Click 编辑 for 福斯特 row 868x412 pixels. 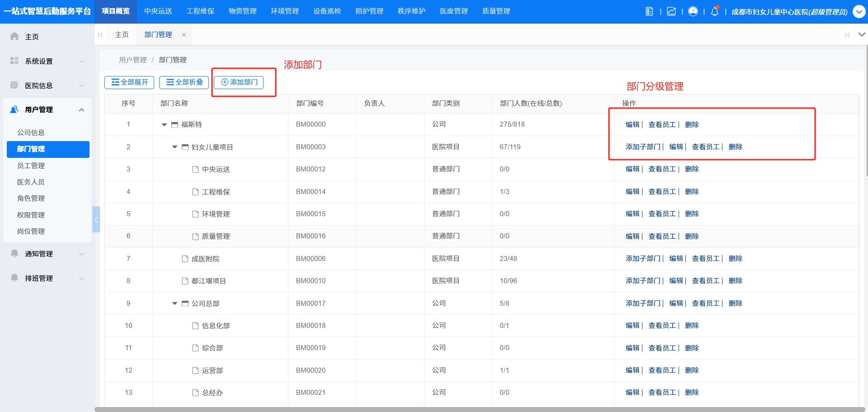(632, 125)
